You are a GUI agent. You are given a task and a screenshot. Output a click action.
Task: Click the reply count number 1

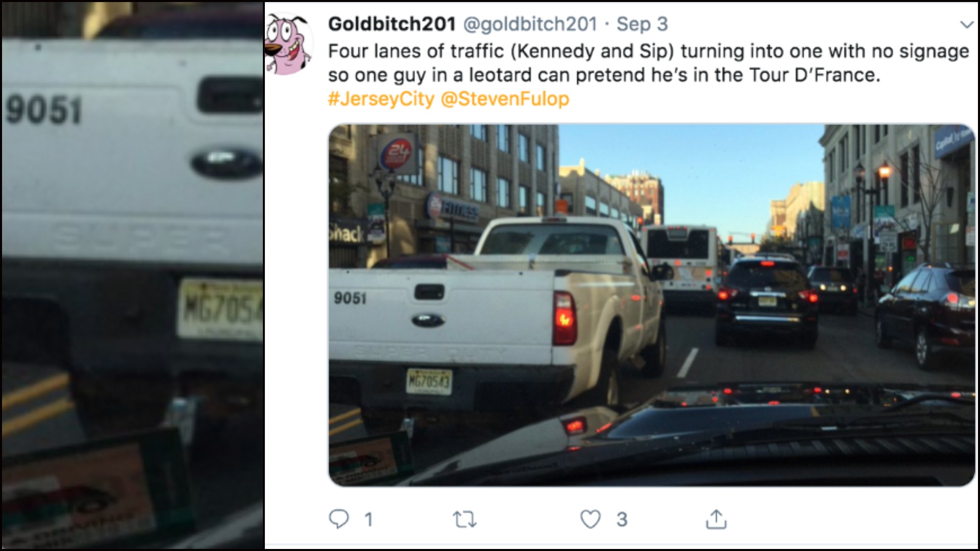(369, 519)
